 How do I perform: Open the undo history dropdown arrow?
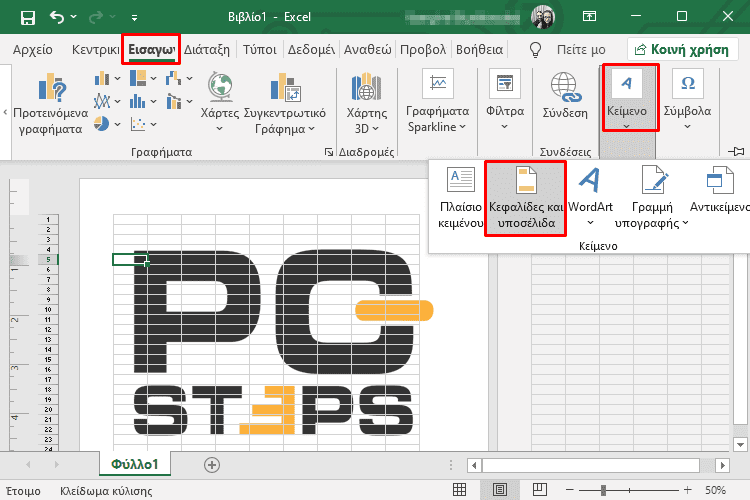(x=74, y=17)
